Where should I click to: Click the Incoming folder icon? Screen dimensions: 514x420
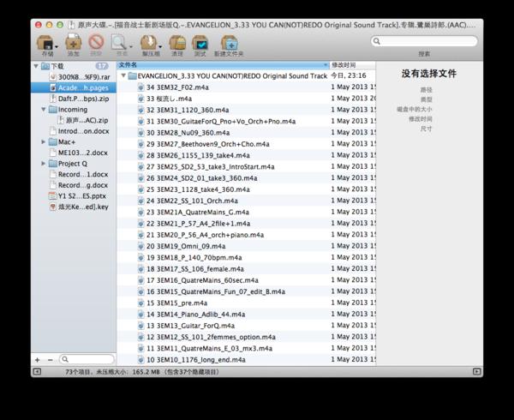pos(53,109)
